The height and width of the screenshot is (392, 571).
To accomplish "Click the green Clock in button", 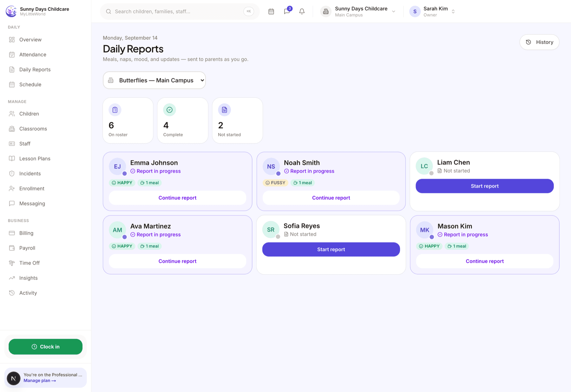I will 45,347.
